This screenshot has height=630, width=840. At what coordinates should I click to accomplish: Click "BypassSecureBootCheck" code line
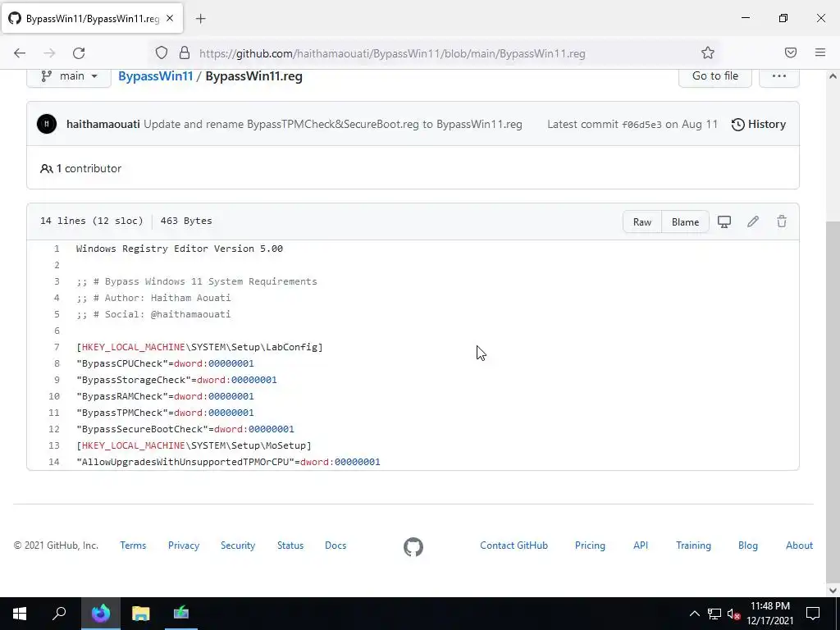(185, 429)
